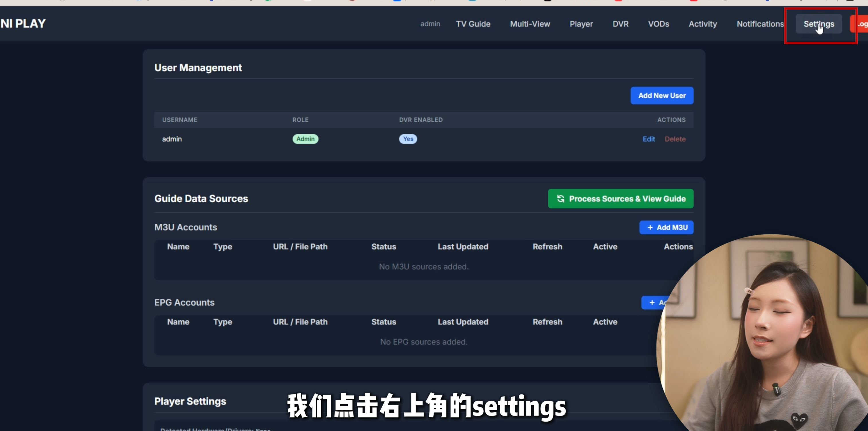
Task: View Notifications from the top bar
Action: (760, 24)
